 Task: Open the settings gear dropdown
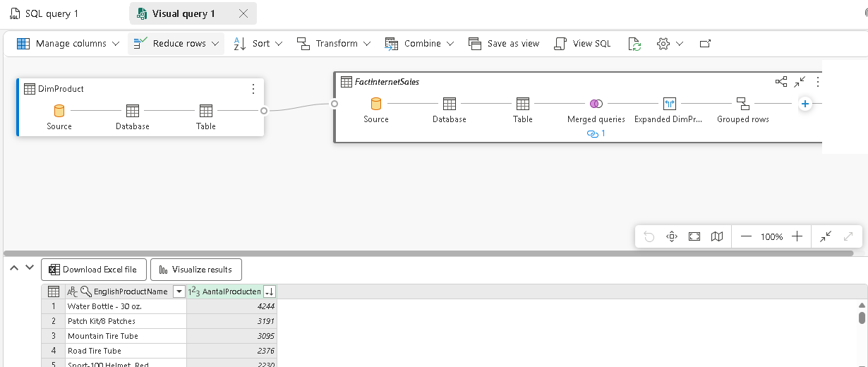[x=670, y=43]
